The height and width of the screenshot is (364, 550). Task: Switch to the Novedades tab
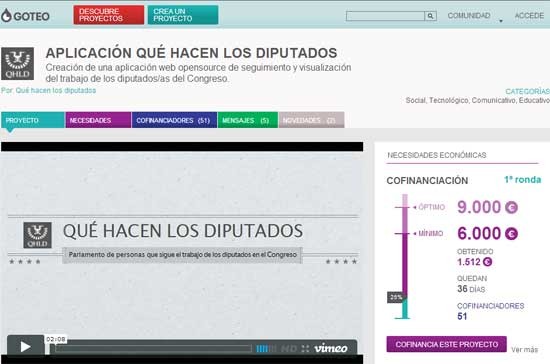pyautogui.click(x=311, y=120)
